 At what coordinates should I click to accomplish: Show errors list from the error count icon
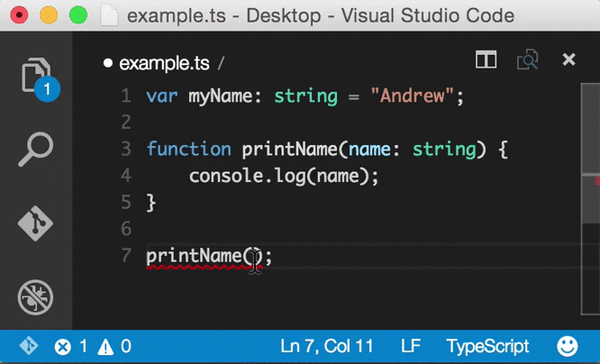[63, 347]
